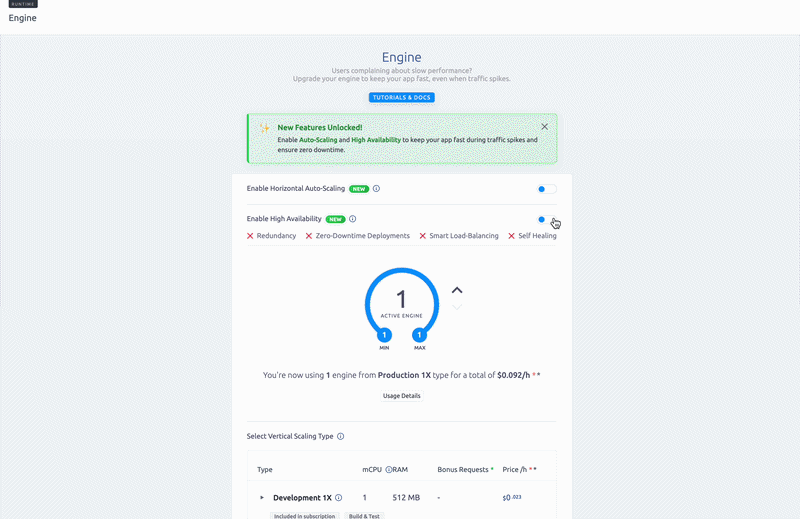The height and width of the screenshot is (519, 800).
Task: Click the 1 Active Engine dial center
Action: pyautogui.click(x=402, y=304)
